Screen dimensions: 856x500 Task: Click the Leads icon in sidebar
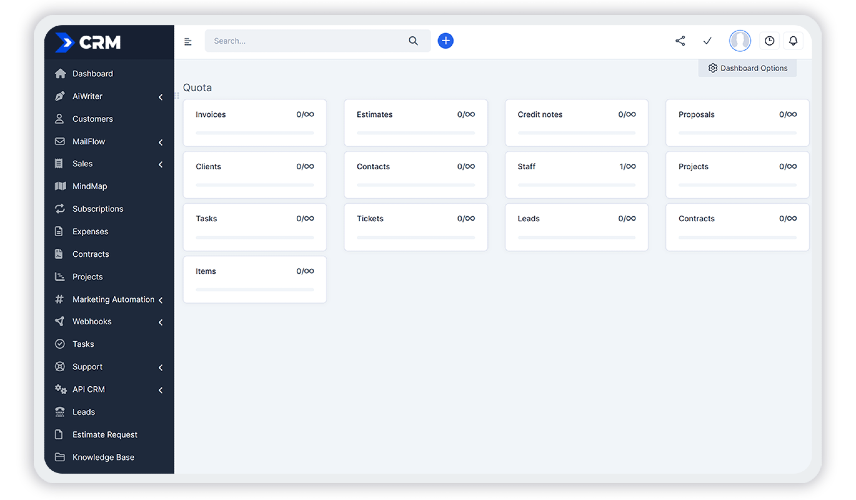coord(60,412)
